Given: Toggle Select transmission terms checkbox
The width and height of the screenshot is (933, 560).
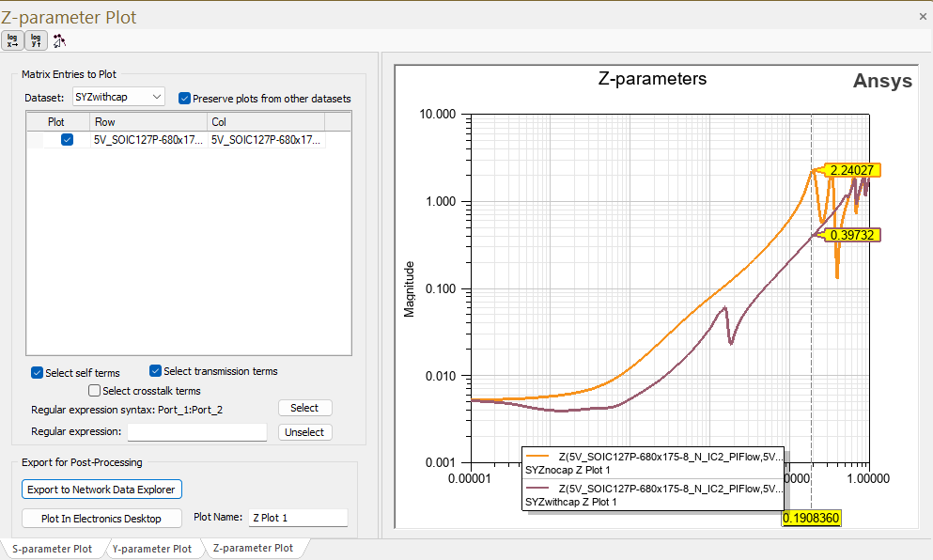Looking at the screenshot, I should (156, 371).
